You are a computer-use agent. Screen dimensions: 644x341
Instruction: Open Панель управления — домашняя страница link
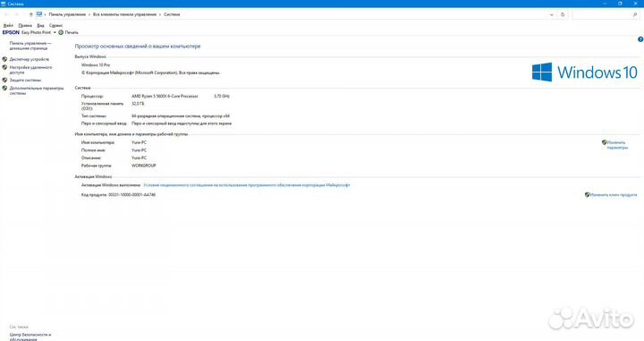30,46
